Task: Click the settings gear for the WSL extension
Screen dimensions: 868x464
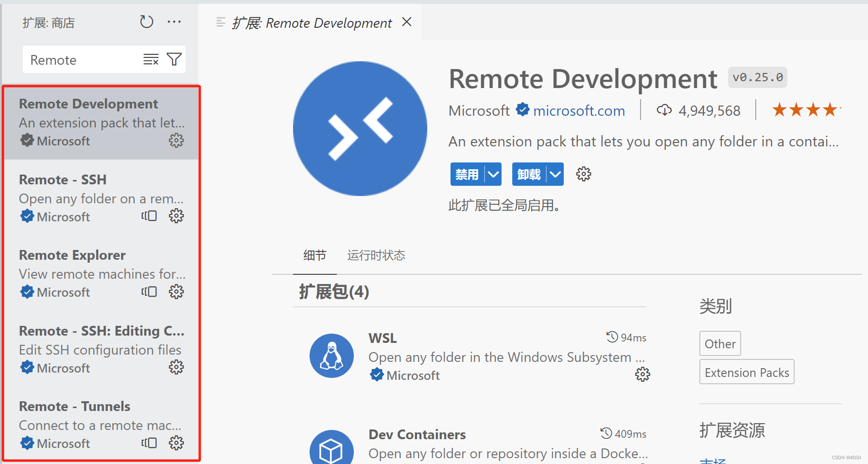Action: [x=642, y=375]
